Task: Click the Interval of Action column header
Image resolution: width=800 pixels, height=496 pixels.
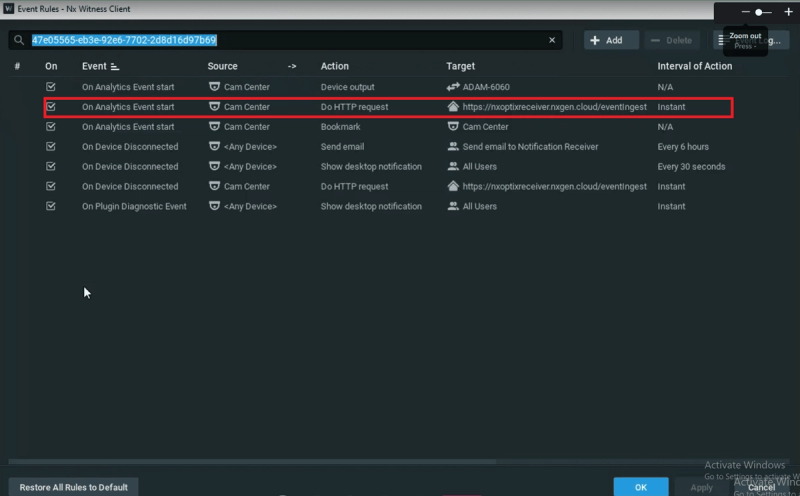Action: click(694, 66)
